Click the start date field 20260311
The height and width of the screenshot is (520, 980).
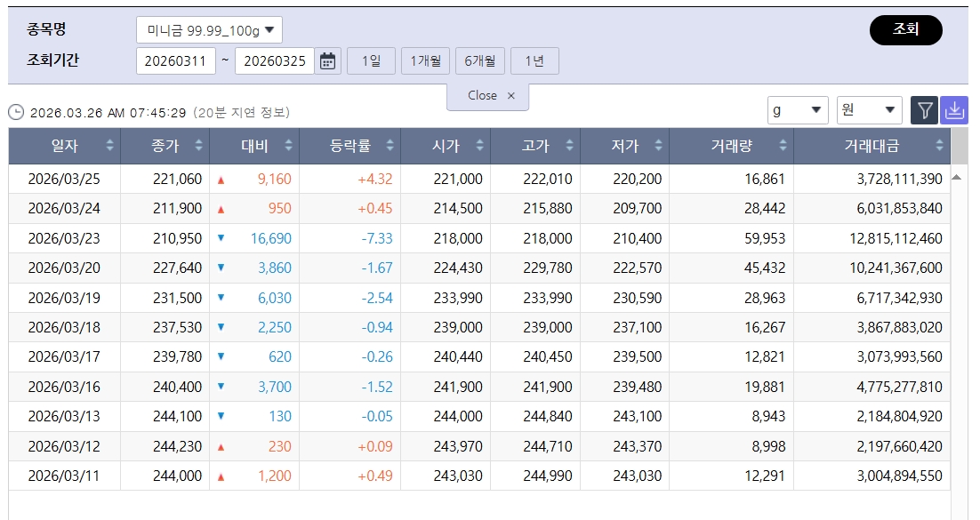click(x=176, y=61)
